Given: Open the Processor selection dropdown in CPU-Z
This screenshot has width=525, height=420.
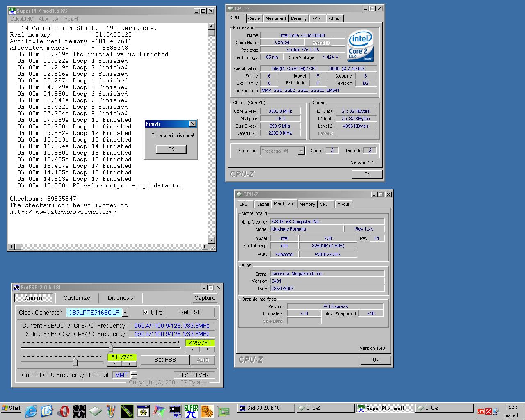Looking at the screenshot, I should (301, 151).
